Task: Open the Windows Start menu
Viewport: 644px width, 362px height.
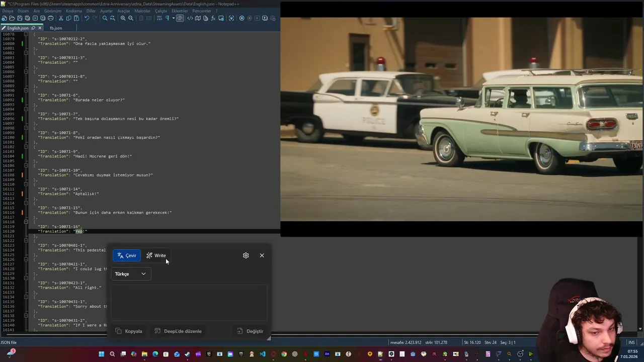Action: click(x=101, y=354)
